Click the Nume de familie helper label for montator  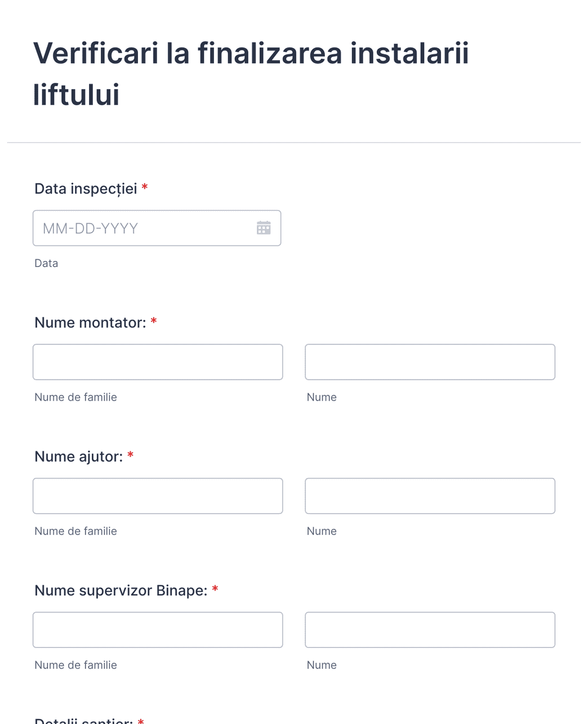[75, 397]
